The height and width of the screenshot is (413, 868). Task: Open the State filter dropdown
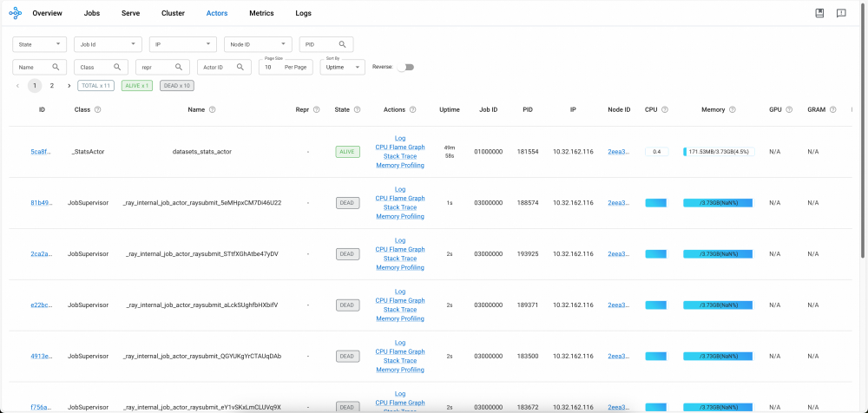[x=39, y=44]
